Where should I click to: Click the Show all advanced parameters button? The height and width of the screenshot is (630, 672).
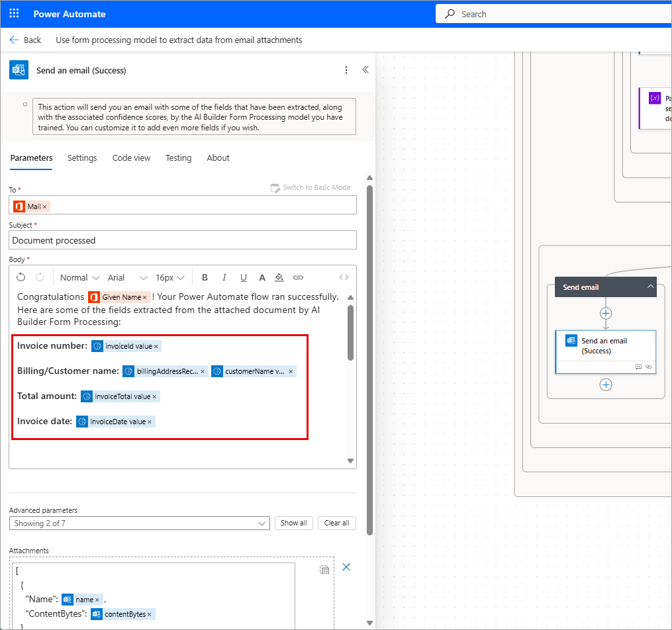(294, 523)
